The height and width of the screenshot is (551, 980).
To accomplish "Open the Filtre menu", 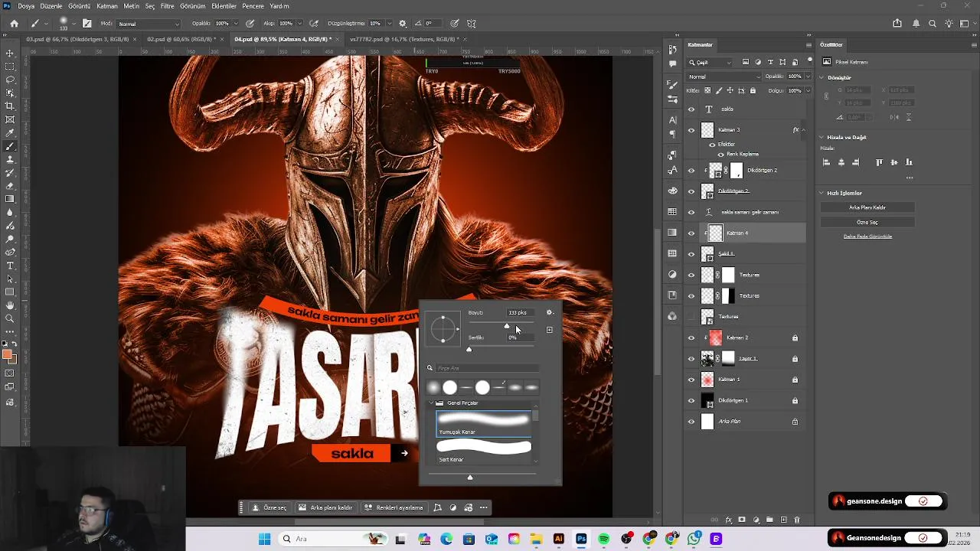I will (x=167, y=6).
